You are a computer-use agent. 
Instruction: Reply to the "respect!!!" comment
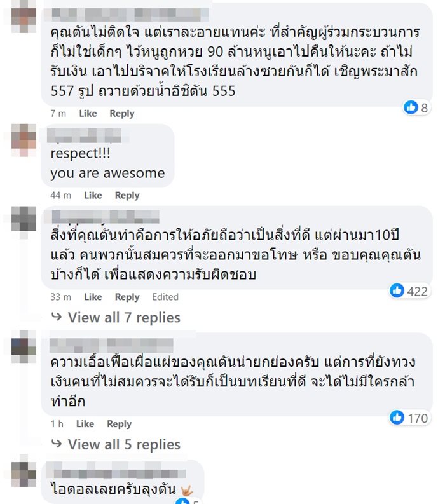point(127,195)
